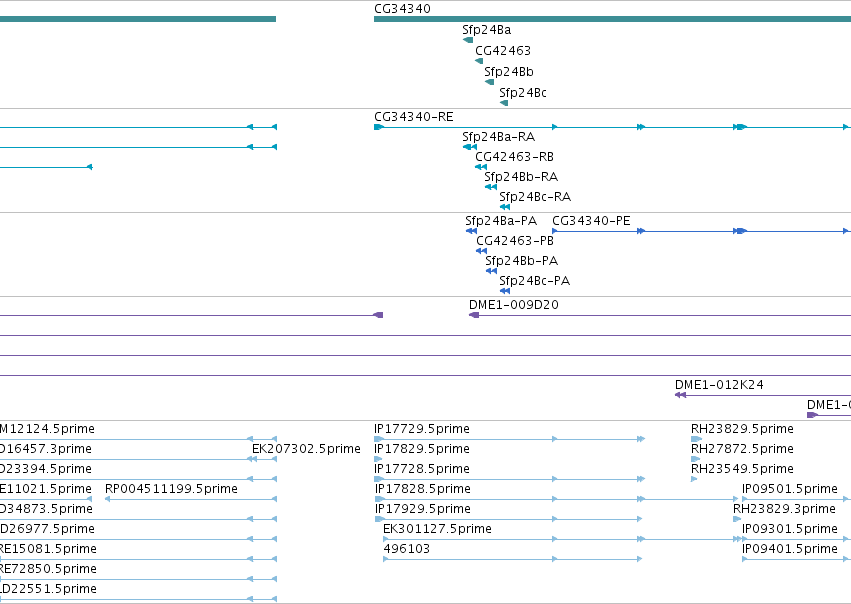The width and height of the screenshot is (851, 604).
Task: Click the EK301127.5prime start arrow glyph
Action: coord(386,539)
